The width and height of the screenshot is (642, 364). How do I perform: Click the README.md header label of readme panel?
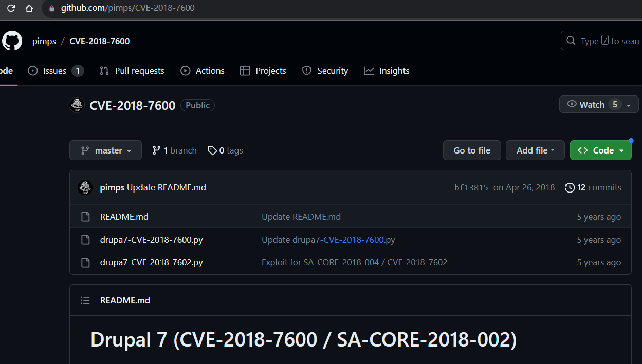125,300
